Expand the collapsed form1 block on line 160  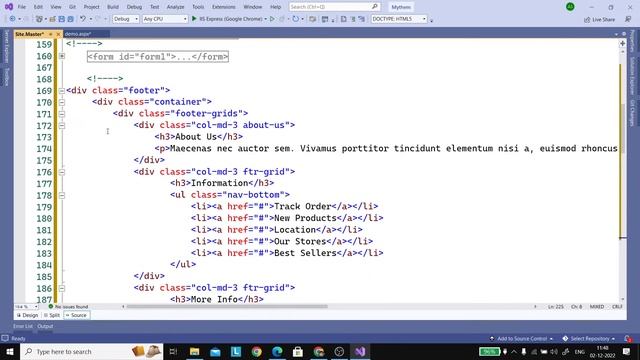point(62,56)
